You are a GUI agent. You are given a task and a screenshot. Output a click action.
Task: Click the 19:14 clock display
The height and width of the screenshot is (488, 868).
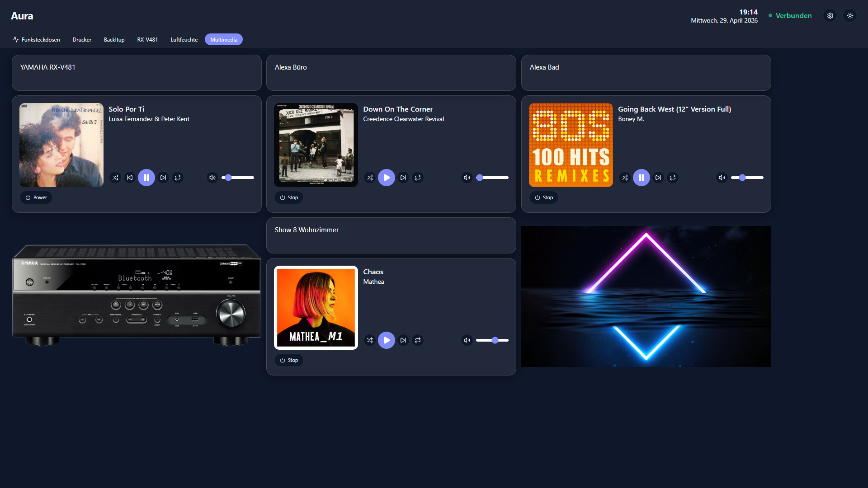pos(748,12)
